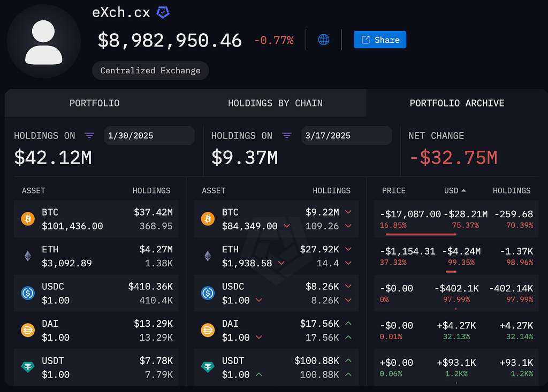
Task: Click the USDC holdings value $410.36K
Action: (x=150, y=287)
